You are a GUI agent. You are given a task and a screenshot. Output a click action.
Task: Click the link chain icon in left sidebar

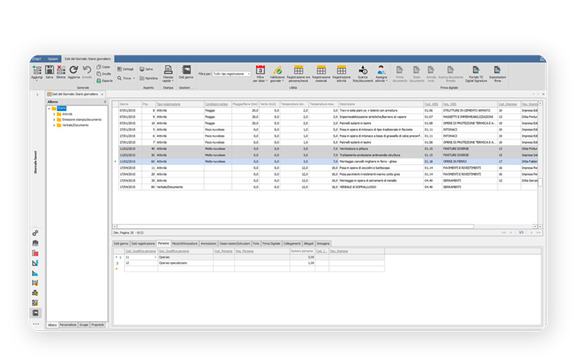(35, 233)
